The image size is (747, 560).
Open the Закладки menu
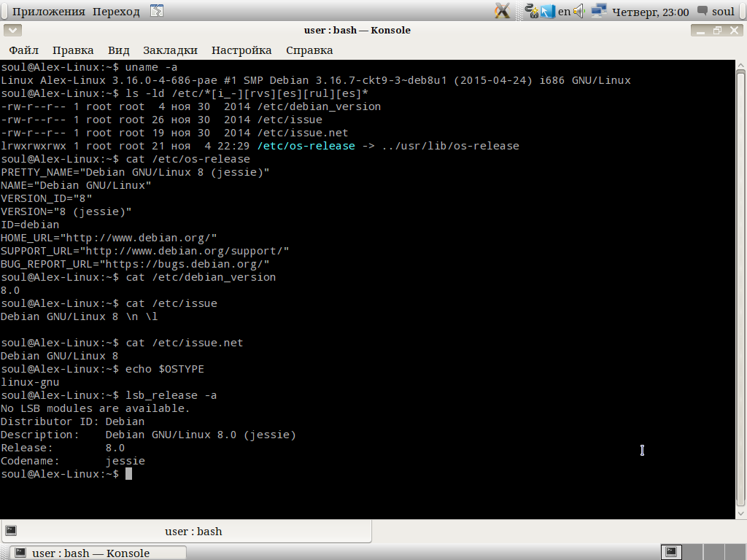click(x=170, y=50)
